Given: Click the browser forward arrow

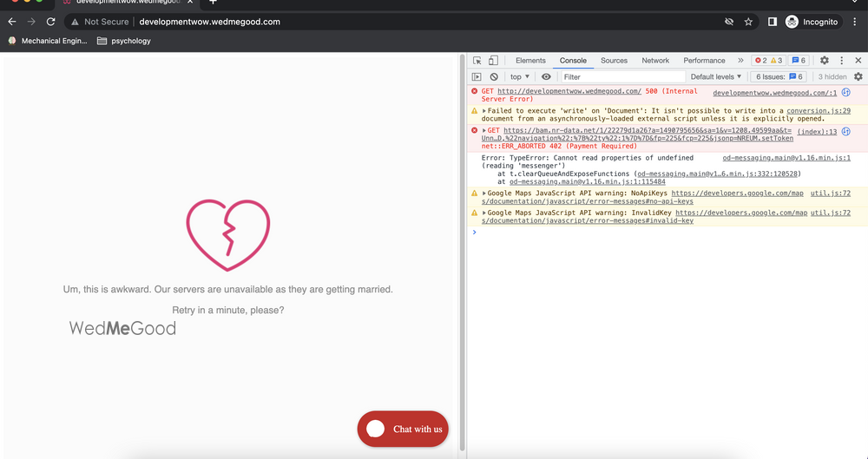Looking at the screenshot, I should 31,22.
